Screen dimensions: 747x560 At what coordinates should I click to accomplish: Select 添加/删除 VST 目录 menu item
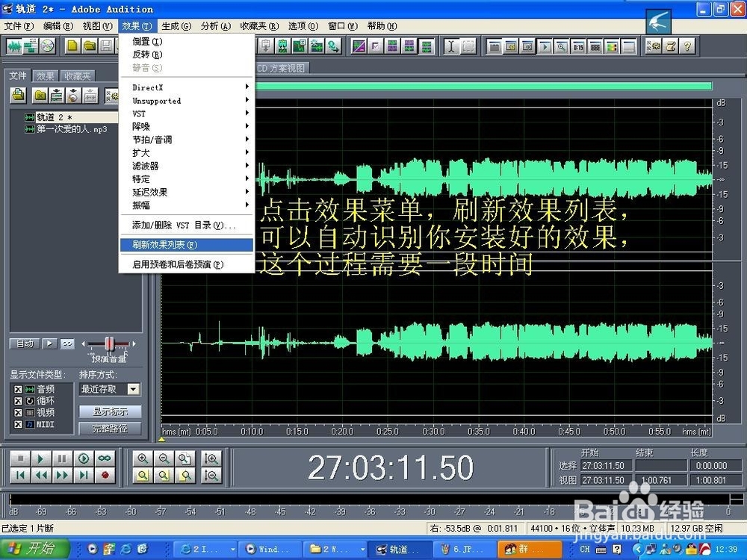point(187,225)
